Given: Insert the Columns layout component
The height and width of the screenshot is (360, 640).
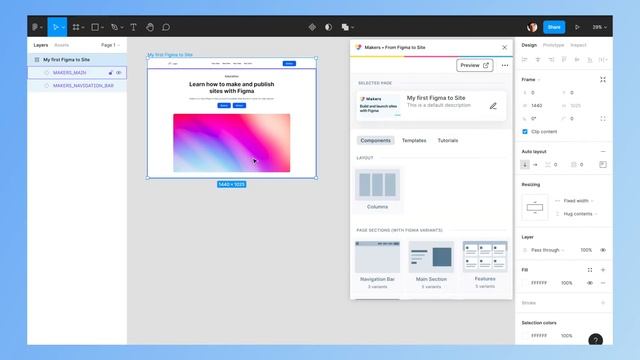Looking at the screenshot, I should (x=378, y=189).
